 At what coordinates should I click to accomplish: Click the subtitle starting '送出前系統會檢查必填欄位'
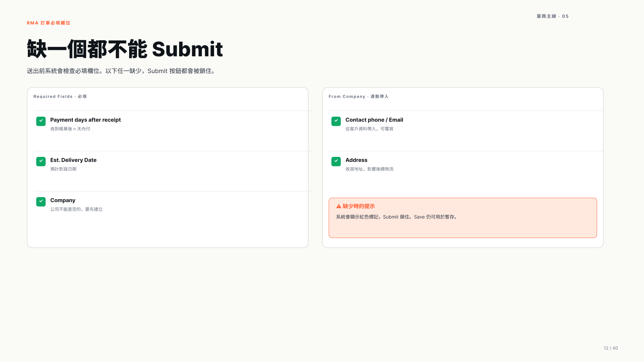[x=122, y=71]
